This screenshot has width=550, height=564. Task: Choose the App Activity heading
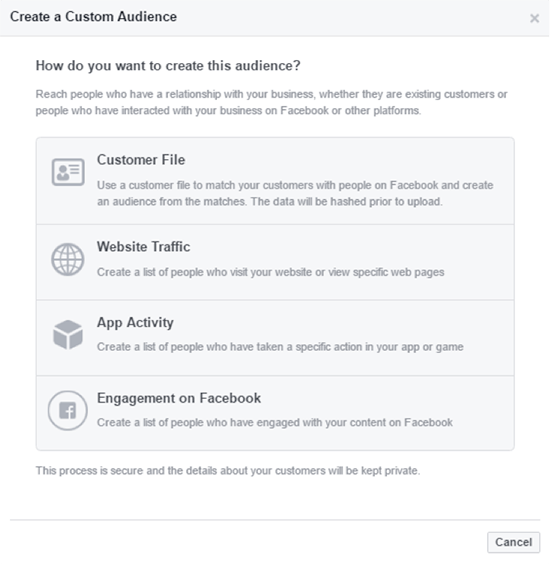[x=135, y=323]
